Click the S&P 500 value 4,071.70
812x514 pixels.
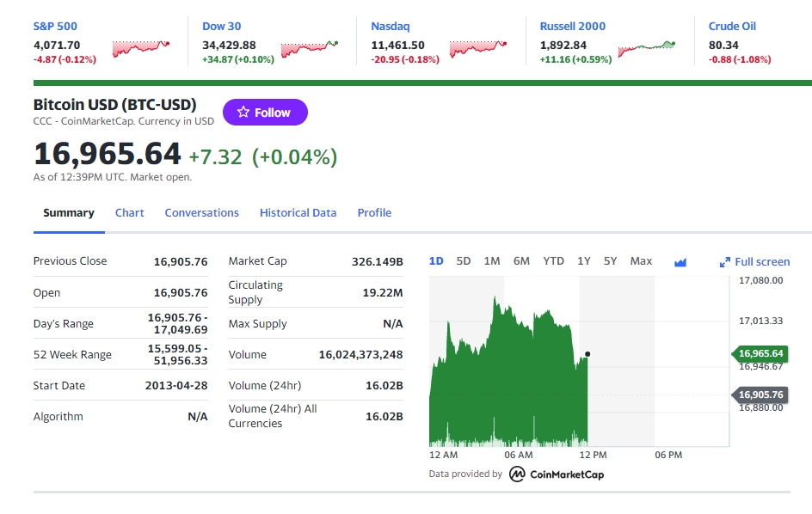[x=57, y=45]
